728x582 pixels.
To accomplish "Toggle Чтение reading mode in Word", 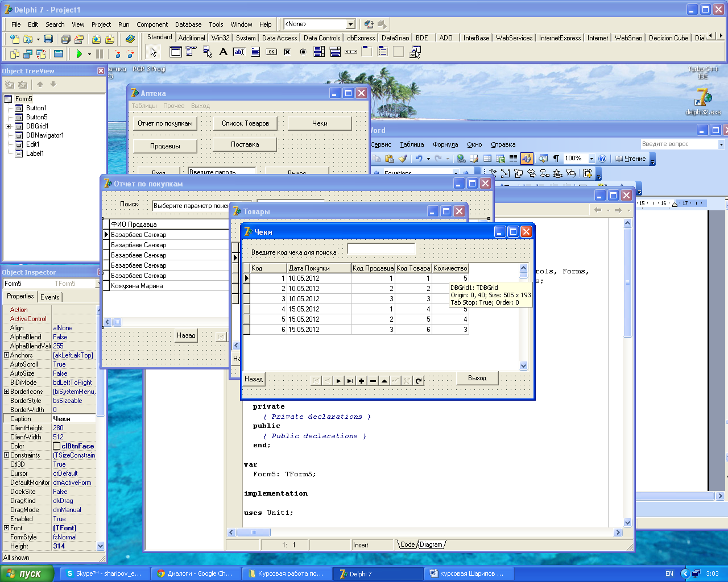I will coord(631,159).
